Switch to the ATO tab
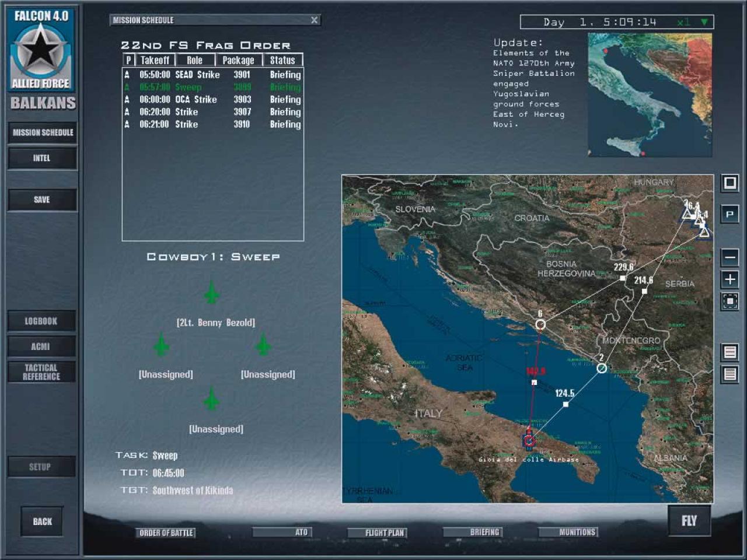This screenshot has height=560, width=747. [x=282, y=532]
